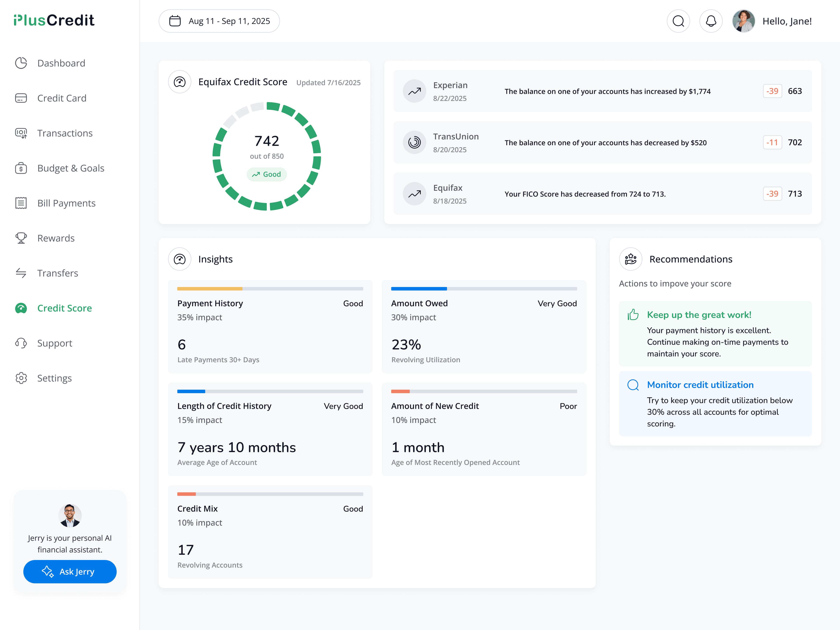This screenshot has width=840, height=630.
Task: Open the search icon in header
Action: [678, 21]
